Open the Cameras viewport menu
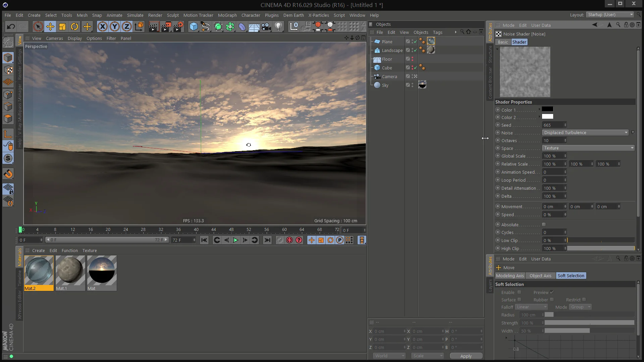This screenshot has width=644, height=362. [54, 38]
